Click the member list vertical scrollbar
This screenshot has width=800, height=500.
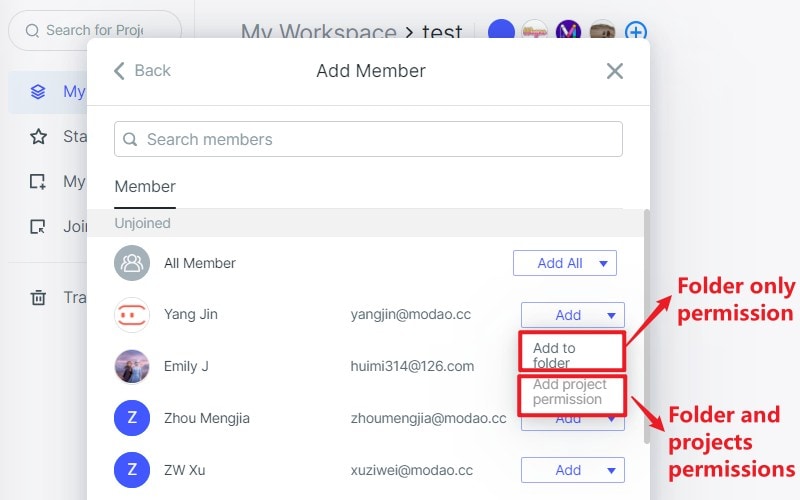pyautogui.click(x=645, y=320)
